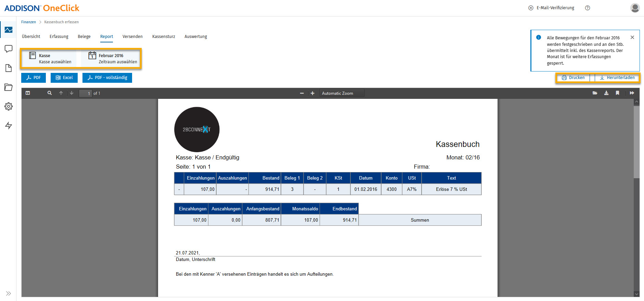Click the user profile avatar
The image size is (644, 301).
[x=635, y=8]
